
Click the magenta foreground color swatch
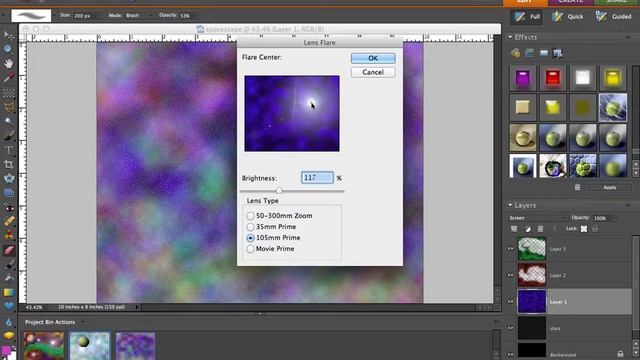point(6,351)
